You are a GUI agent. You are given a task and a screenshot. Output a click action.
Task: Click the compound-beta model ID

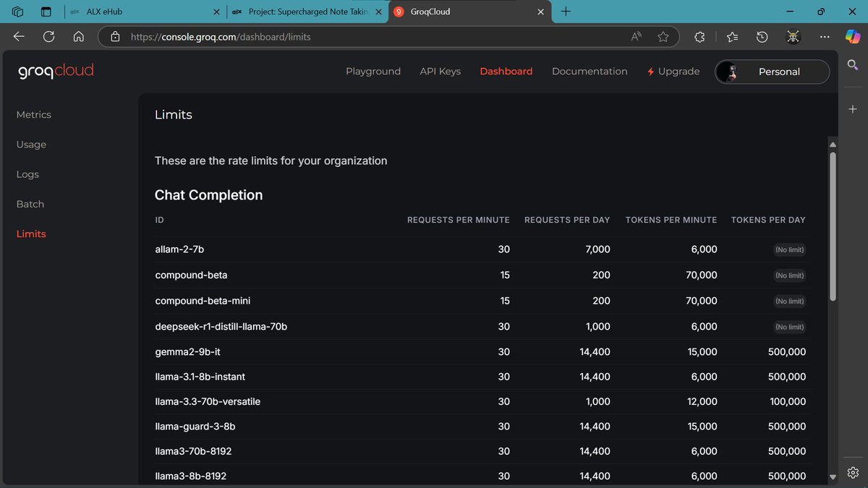191,275
